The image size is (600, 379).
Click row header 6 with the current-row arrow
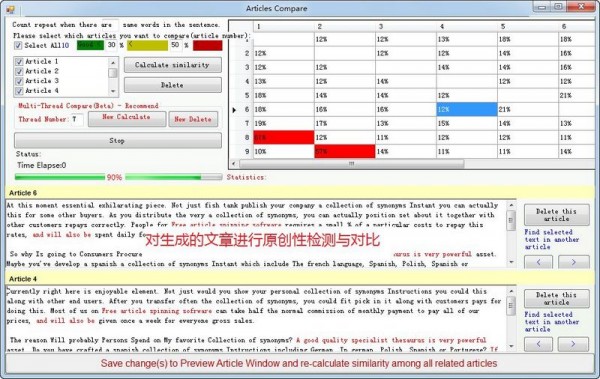point(241,109)
